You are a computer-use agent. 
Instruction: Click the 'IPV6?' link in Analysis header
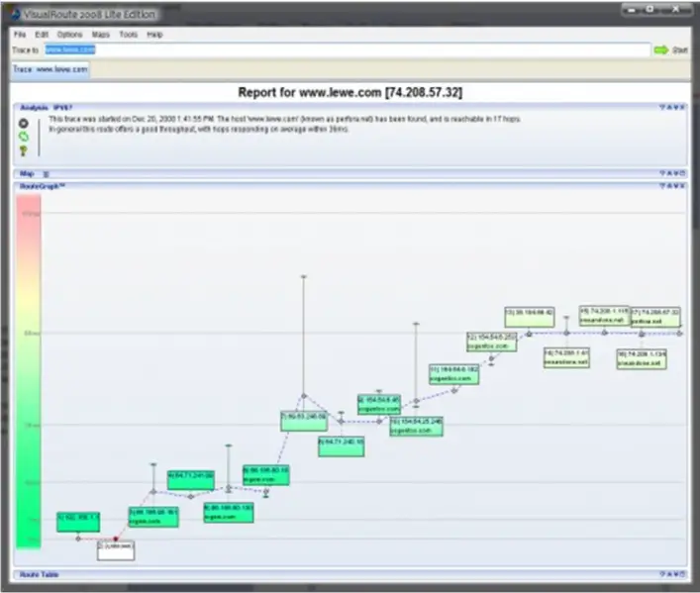pos(62,108)
